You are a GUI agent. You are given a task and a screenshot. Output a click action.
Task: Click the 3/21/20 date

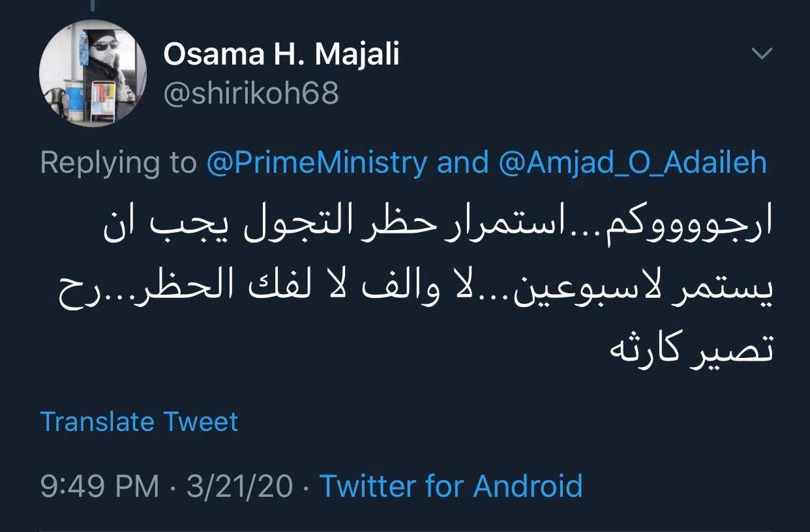point(239,486)
